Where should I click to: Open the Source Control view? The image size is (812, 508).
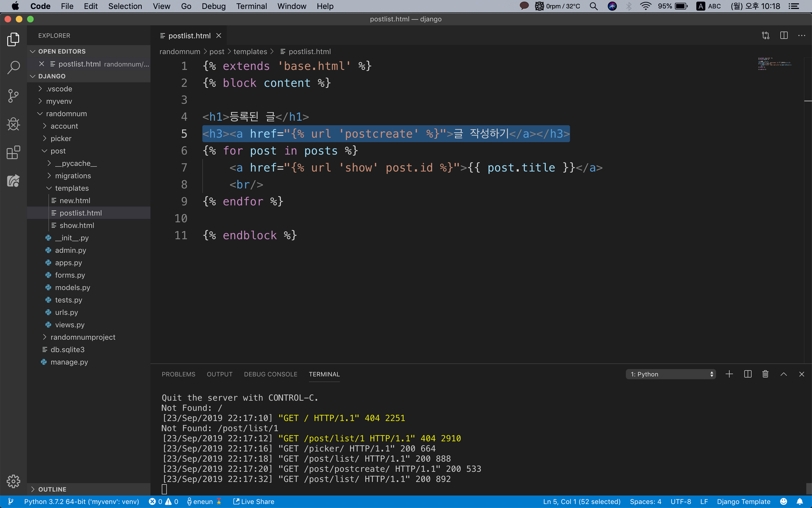coord(13,96)
